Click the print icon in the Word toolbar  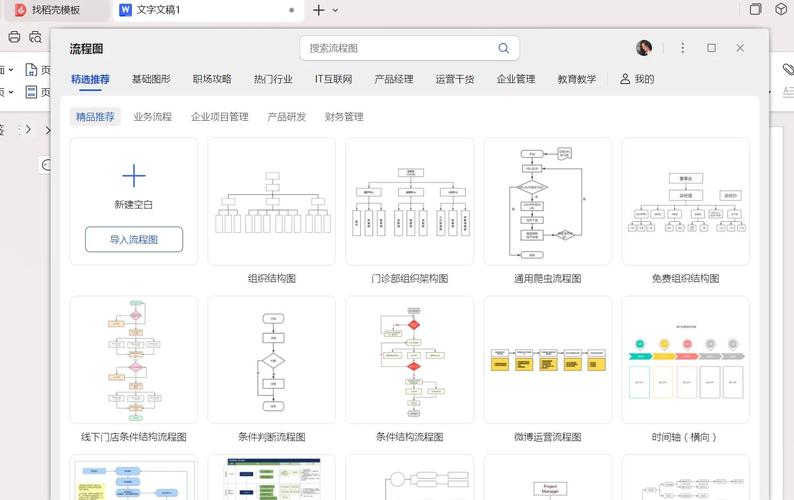point(14,36)
